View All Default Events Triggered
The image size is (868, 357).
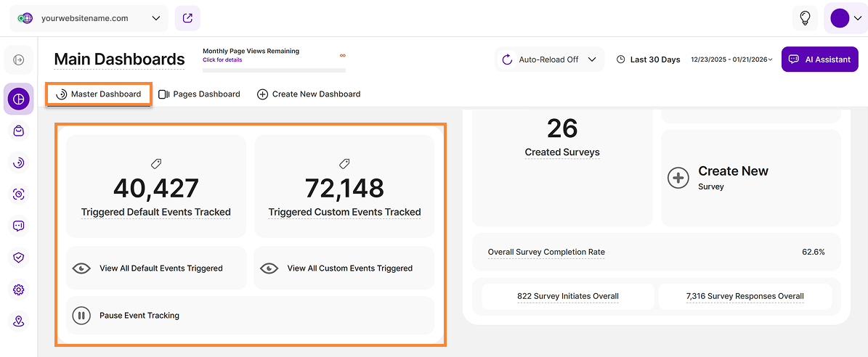[x=156, y=268]
